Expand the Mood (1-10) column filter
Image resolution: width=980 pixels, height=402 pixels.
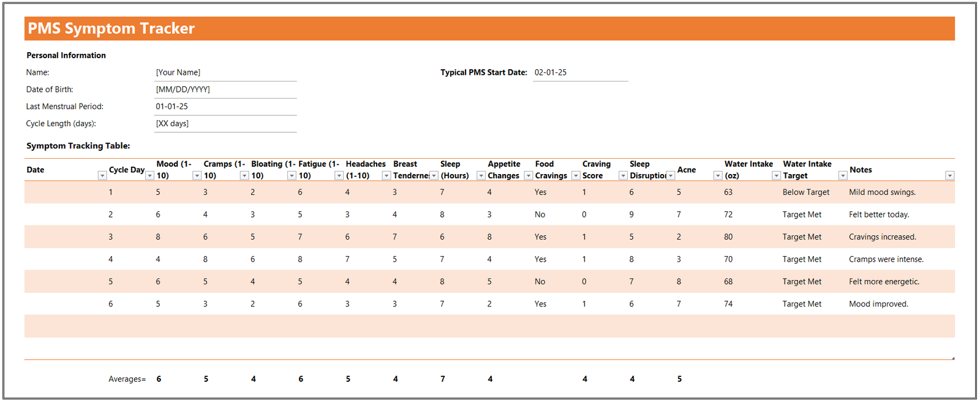[197, 176]
